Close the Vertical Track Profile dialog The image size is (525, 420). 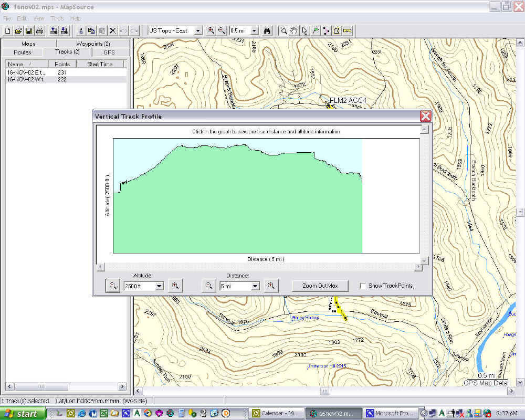[x=426, y=116]
